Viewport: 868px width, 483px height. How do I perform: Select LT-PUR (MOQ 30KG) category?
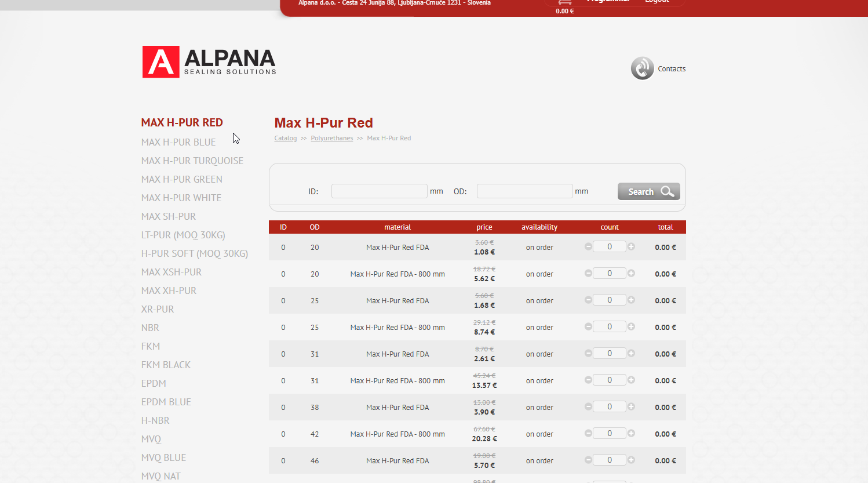point(183,235)
